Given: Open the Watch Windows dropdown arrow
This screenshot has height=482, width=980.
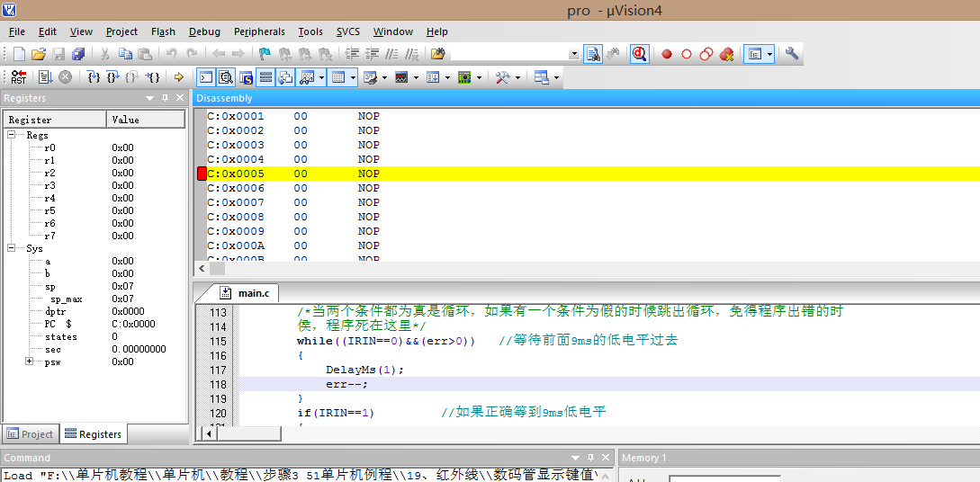Looking at the screenshot, I should [322, 77].
